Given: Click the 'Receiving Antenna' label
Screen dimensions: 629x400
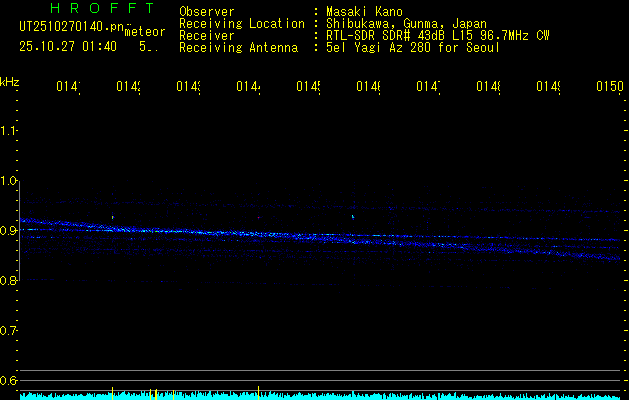Looking at the screenshot, I should [238, 48].
